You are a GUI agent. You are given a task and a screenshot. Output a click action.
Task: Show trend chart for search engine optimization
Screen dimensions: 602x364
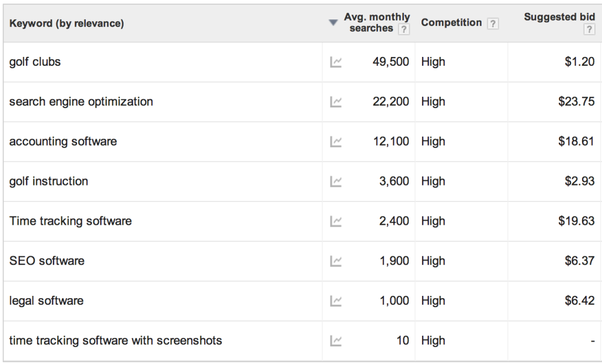coord(336,102)
